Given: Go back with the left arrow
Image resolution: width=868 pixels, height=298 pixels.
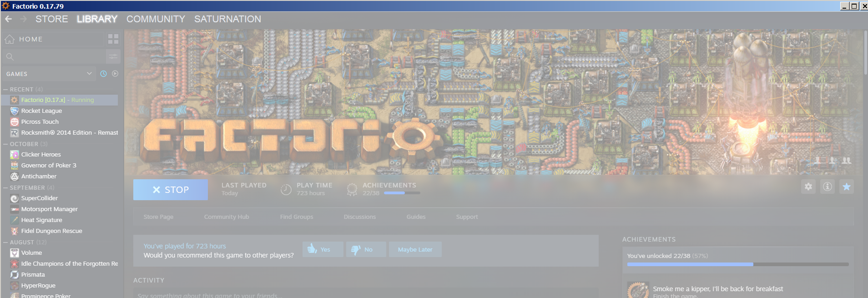Looking at the screenshot, I should point(8,19).
